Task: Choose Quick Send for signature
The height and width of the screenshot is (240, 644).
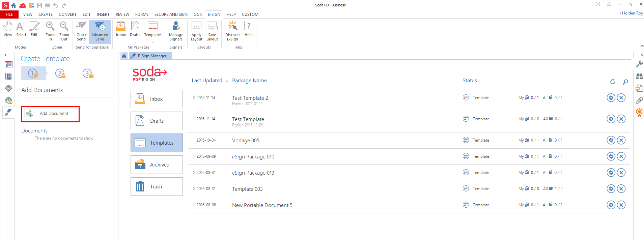Action: 81,31
